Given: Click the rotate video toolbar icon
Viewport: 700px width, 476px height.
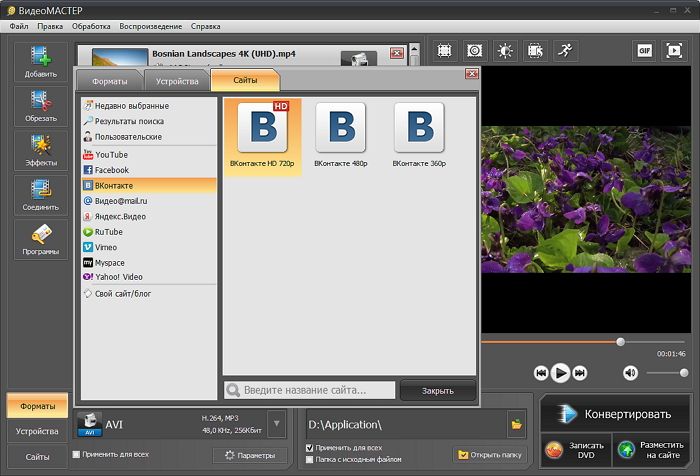Looking at the screenshot, I should click(x=535, y=50).
